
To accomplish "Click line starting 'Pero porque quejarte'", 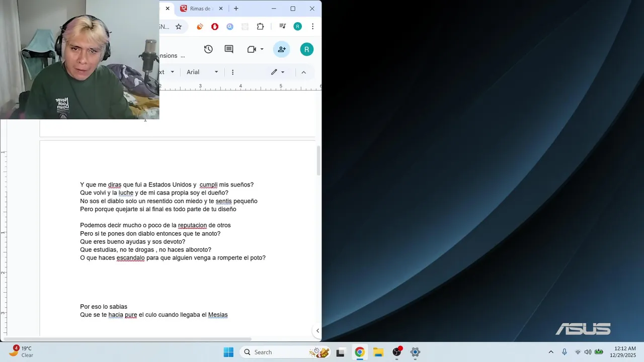I will click(x=158, y=209).
